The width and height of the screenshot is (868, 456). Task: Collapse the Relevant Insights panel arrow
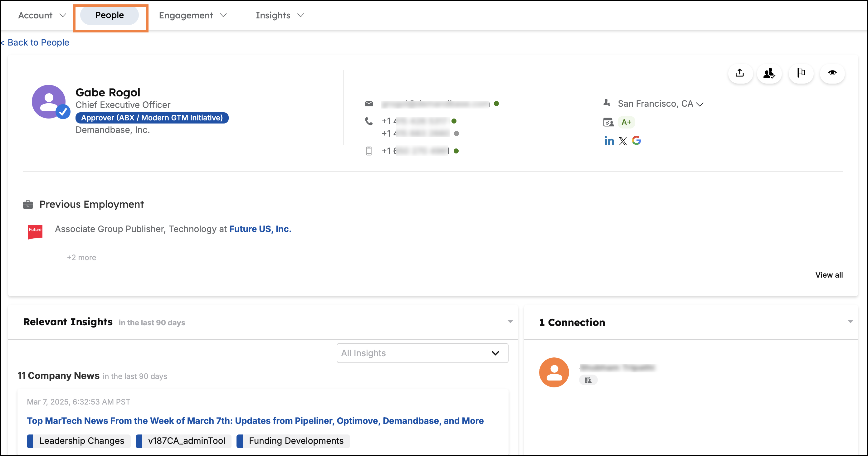tap(510, 322)
